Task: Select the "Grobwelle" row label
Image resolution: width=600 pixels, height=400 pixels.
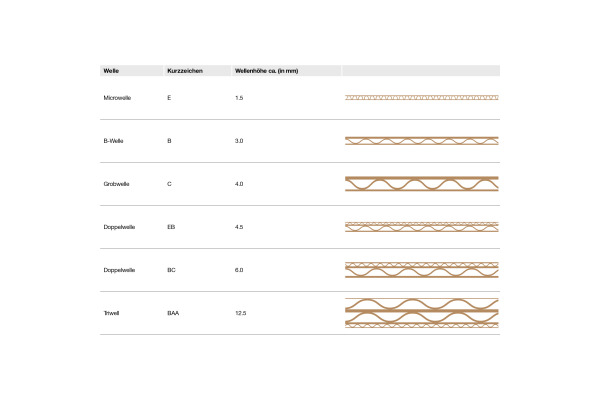Action: pyautogui.click(x=116, y=184)
